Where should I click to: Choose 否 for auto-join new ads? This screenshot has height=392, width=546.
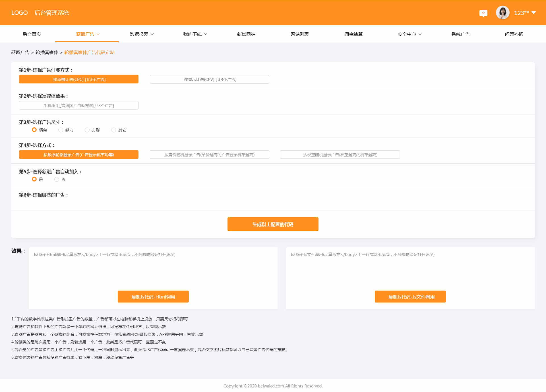point(57,180)
